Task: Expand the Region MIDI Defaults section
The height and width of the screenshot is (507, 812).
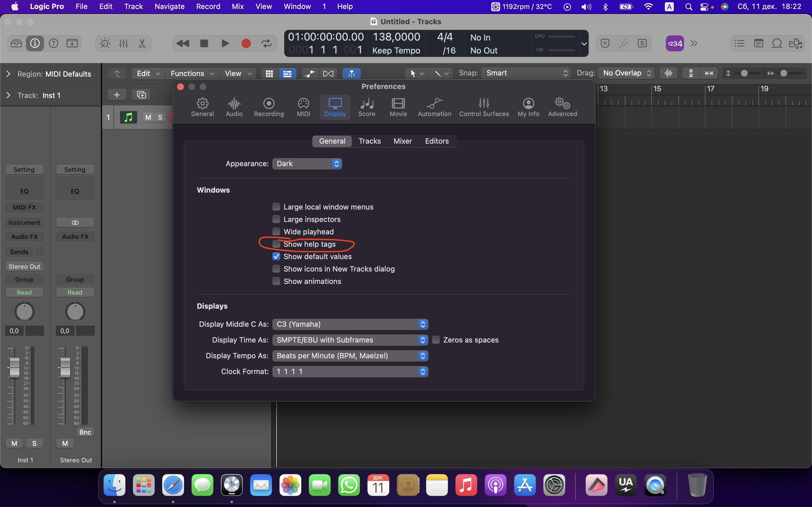Action: pyautogui.click(x=8, y=74)
